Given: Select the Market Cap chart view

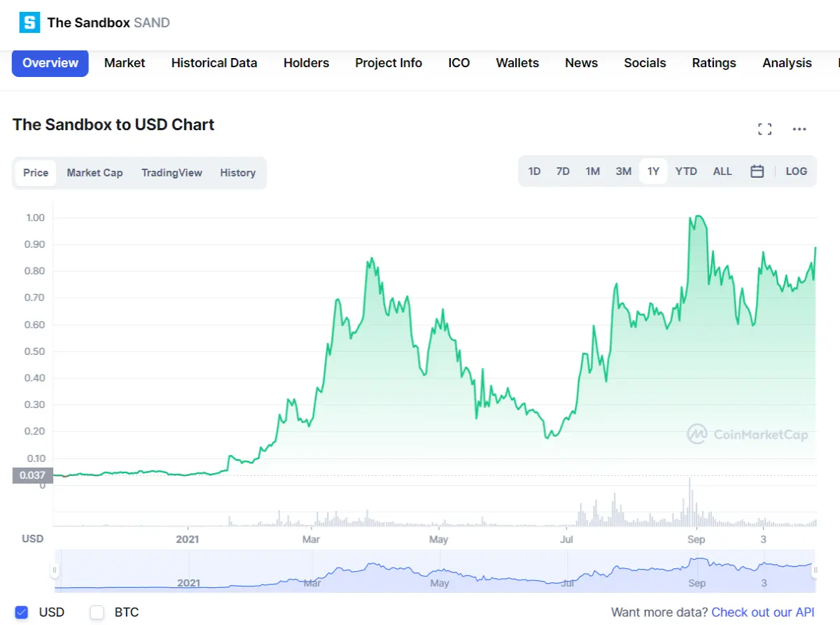Looking at the screenshot, I should tap(94, 173).
